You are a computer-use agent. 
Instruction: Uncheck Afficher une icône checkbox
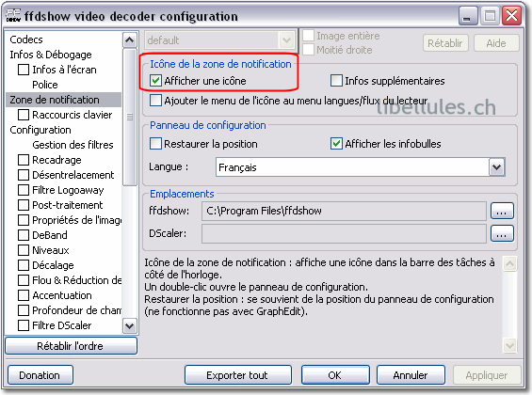(x=155, y=81)
